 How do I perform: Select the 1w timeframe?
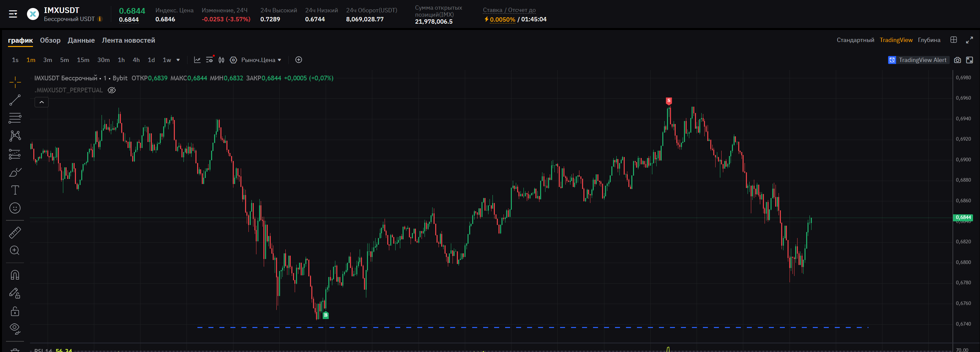point(167,60)
